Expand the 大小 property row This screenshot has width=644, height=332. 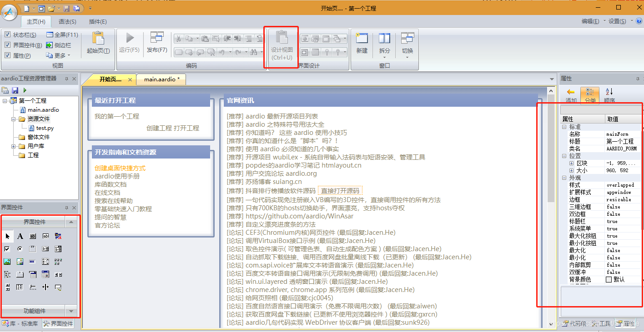571,170
